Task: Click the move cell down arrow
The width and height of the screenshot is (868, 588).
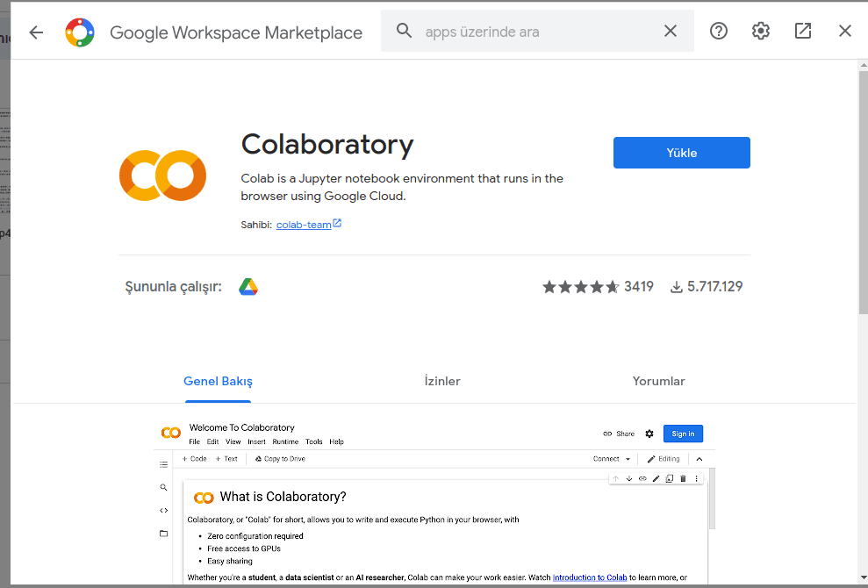Action: [629, 478]
